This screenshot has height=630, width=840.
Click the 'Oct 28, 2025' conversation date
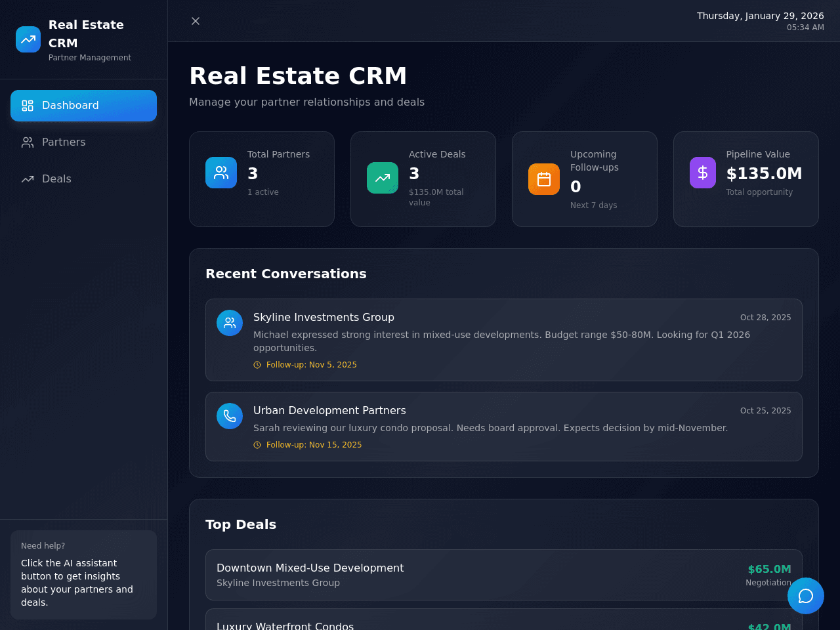pos(766,318)
